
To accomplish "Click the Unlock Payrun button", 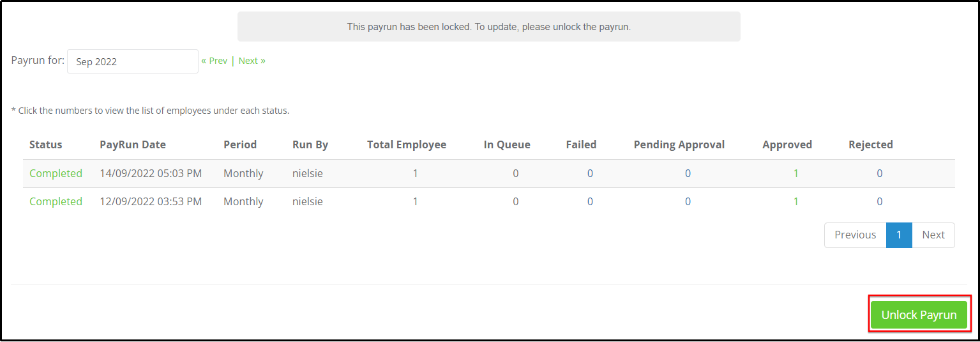I will 919,315.
